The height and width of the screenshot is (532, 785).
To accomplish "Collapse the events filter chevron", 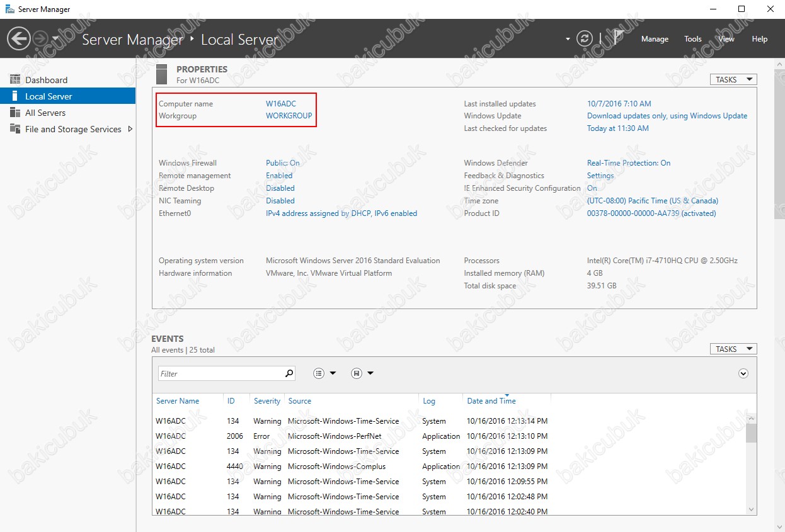I will (x=743, y=373).
